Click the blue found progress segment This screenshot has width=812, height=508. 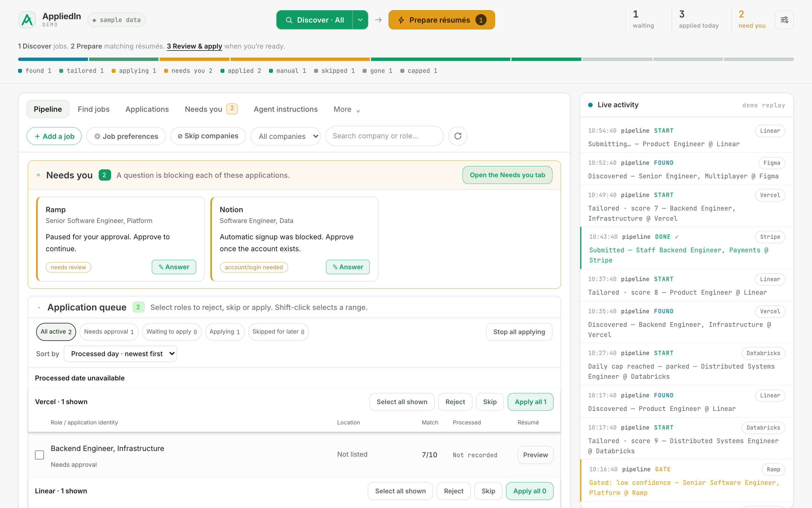53,59
